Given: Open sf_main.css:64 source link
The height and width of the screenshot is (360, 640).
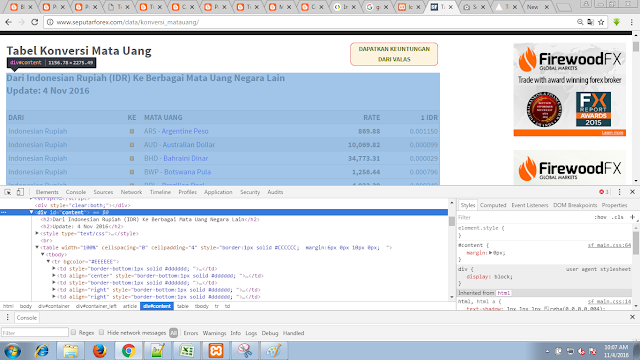Looking at the screenshot, I should click(x=609, y=245).
